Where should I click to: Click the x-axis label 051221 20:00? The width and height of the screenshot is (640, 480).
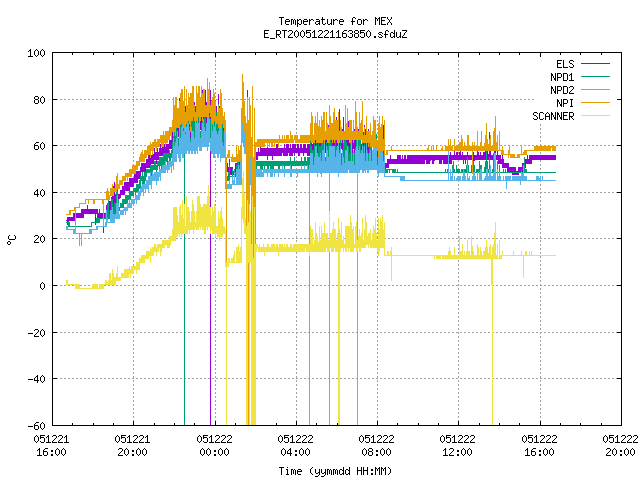pyautogui.click(x=133, y=446)
